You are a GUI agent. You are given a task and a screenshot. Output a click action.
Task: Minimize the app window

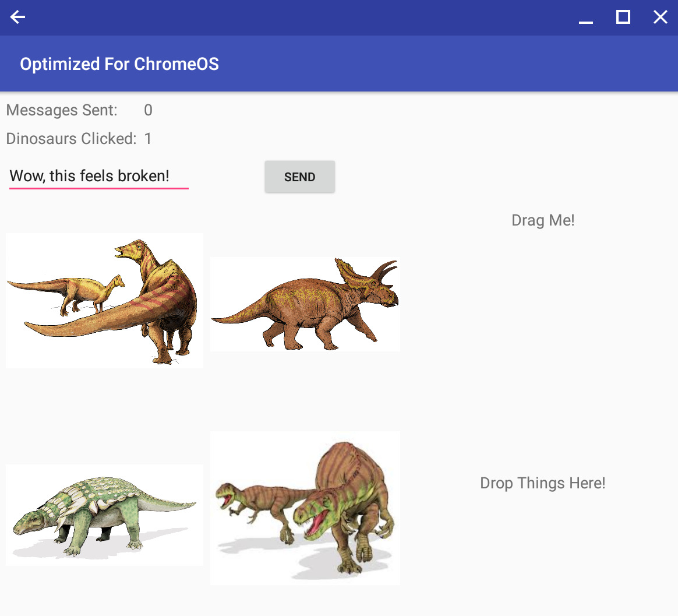tap(585, 18)
